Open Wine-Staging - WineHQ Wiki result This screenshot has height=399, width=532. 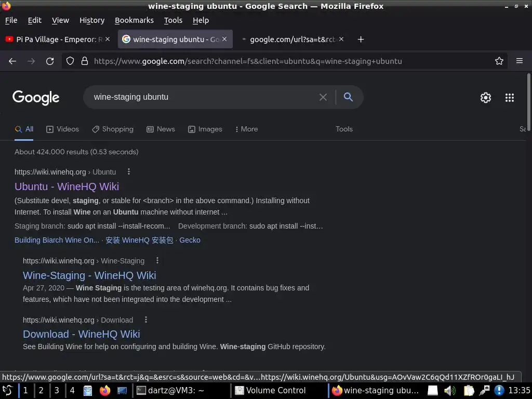pyautogui.click(x=89, y=275)
